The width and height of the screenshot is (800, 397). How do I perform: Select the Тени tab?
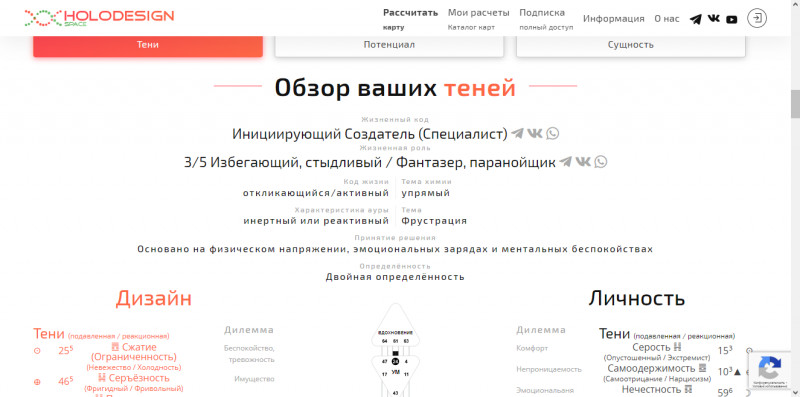148,45
